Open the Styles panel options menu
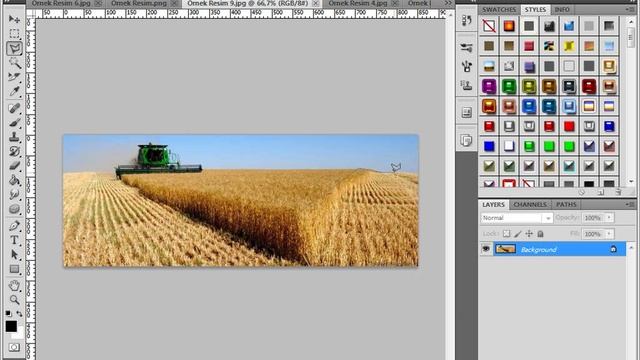Screen dimensions: 640x360 pyautogui.click(x=629, y=9)
